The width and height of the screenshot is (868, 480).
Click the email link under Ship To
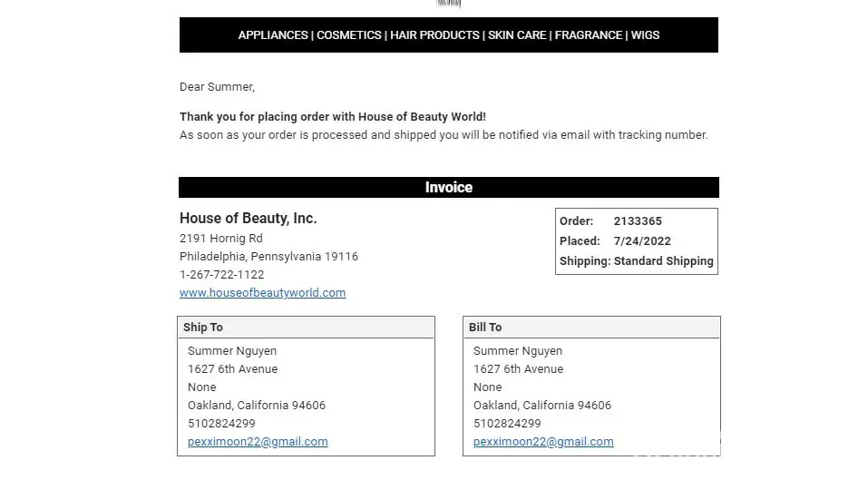click(258, 442)
